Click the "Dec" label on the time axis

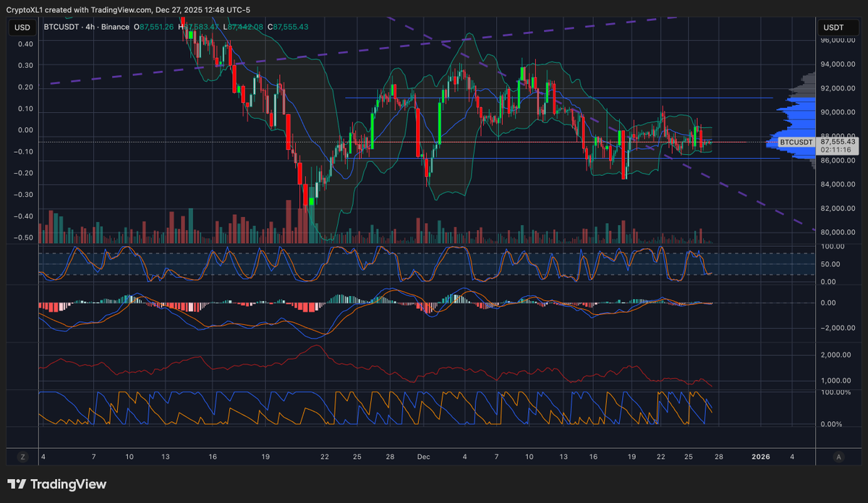423,457
